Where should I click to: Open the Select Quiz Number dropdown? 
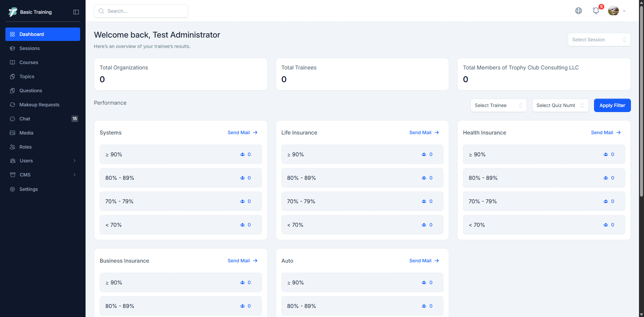[560, 105]
